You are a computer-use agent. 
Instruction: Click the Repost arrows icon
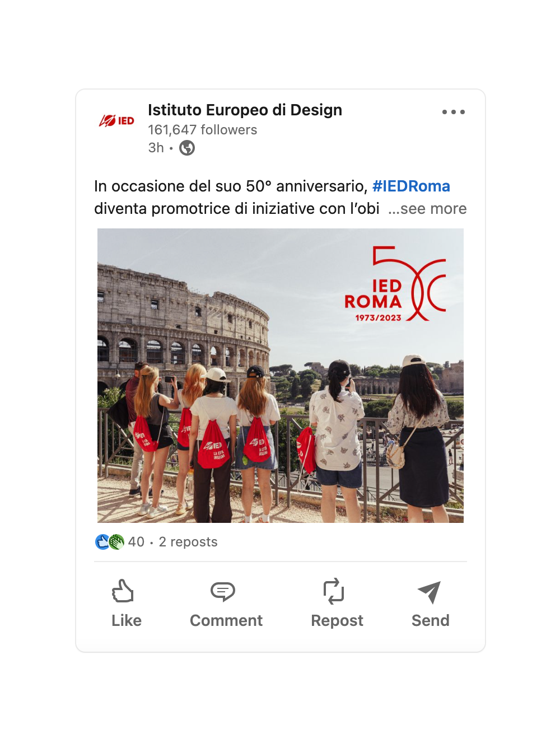[x=334, y=591]
